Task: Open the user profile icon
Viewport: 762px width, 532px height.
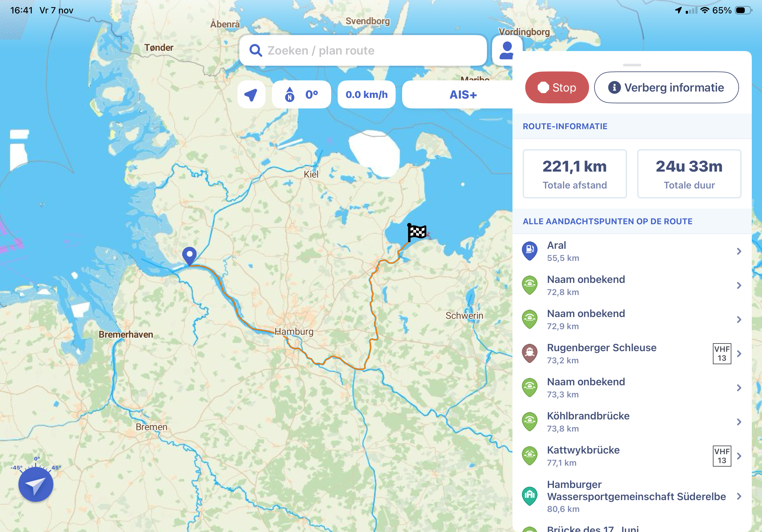Action: point(507,50)
